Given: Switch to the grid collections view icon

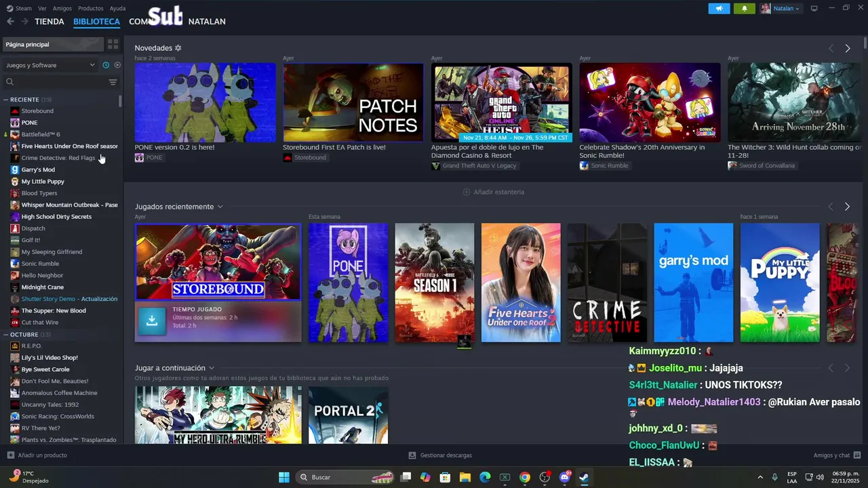Looking at the screenshot, I should [x=113, y=44].
